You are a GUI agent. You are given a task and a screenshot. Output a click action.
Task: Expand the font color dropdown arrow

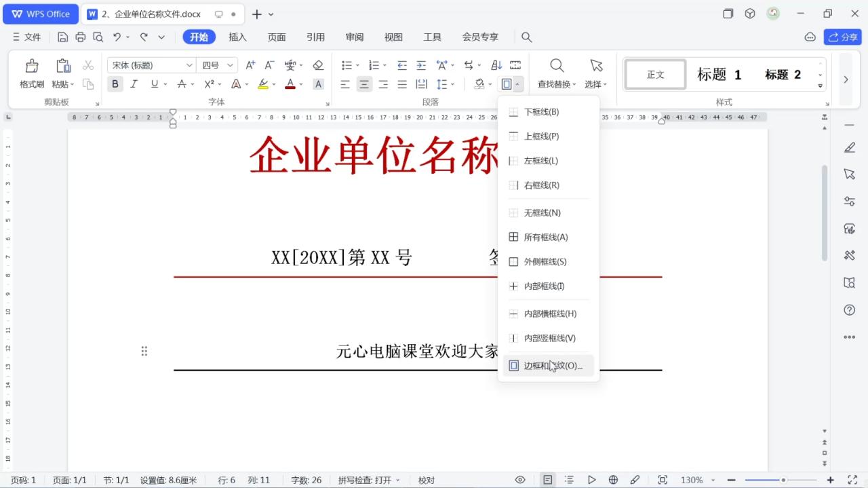(301, 85)
